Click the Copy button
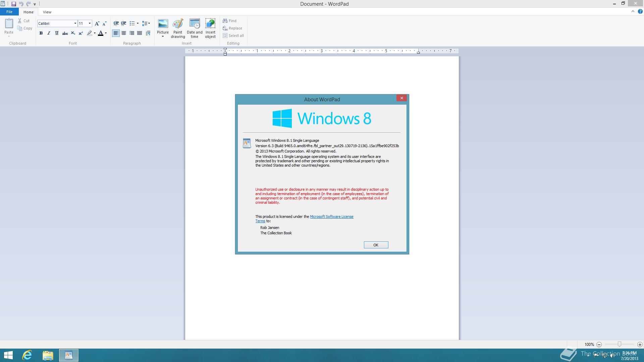This screenshot has height=362, width=644. pos(25,28)
